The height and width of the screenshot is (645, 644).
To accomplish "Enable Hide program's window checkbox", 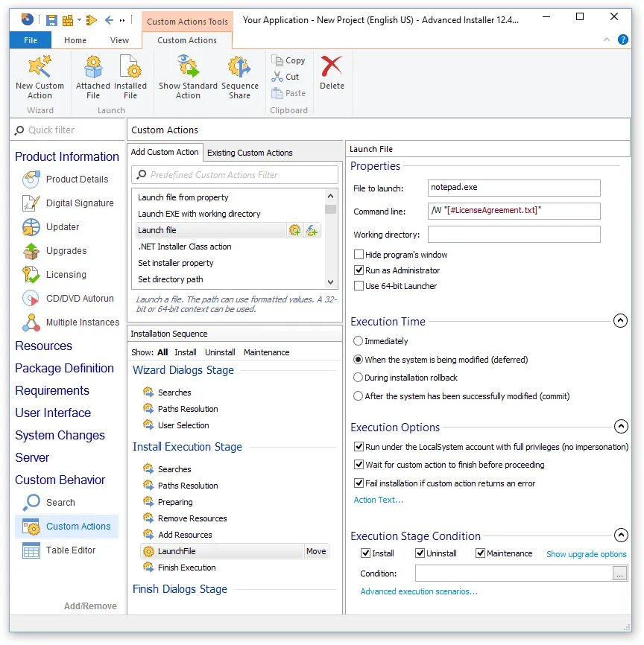I will point(359,255).
